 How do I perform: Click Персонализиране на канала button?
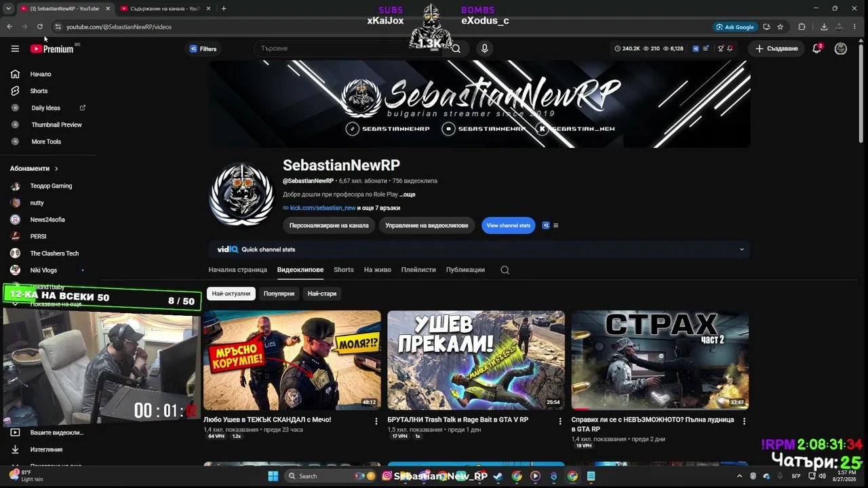point(329,226)
